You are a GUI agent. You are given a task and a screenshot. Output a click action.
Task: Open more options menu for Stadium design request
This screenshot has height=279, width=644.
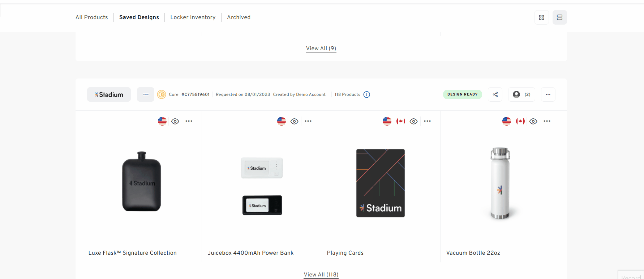[x=548, y=94]
